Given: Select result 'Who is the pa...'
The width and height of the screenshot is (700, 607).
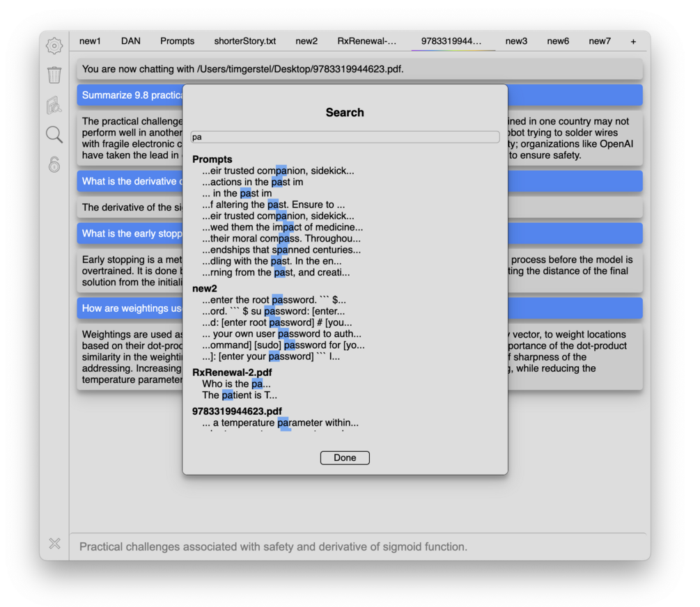Looking at the screenshot, I should 236,384.
